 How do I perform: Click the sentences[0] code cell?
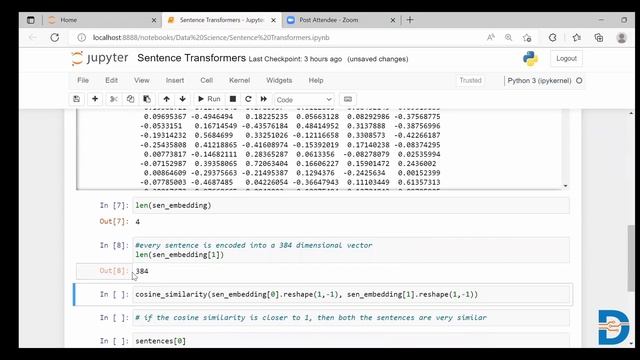pyautogui.click(x=351, y=341)
